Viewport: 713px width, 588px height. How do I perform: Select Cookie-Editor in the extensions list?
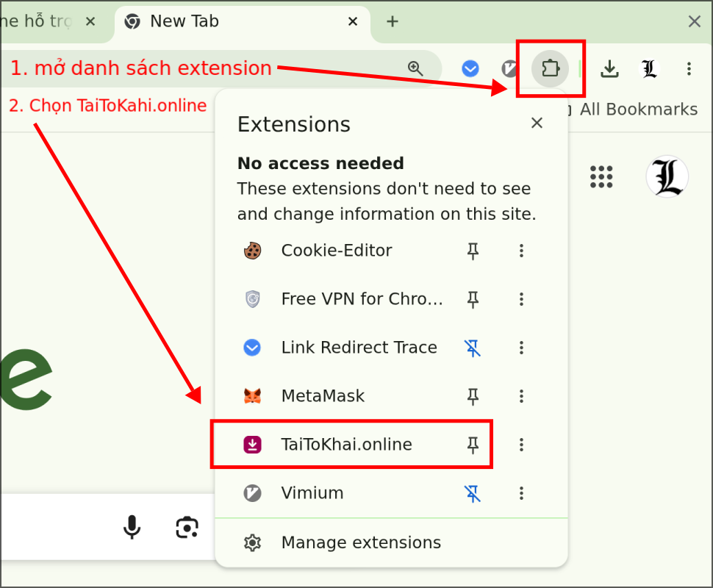point(337,251)
